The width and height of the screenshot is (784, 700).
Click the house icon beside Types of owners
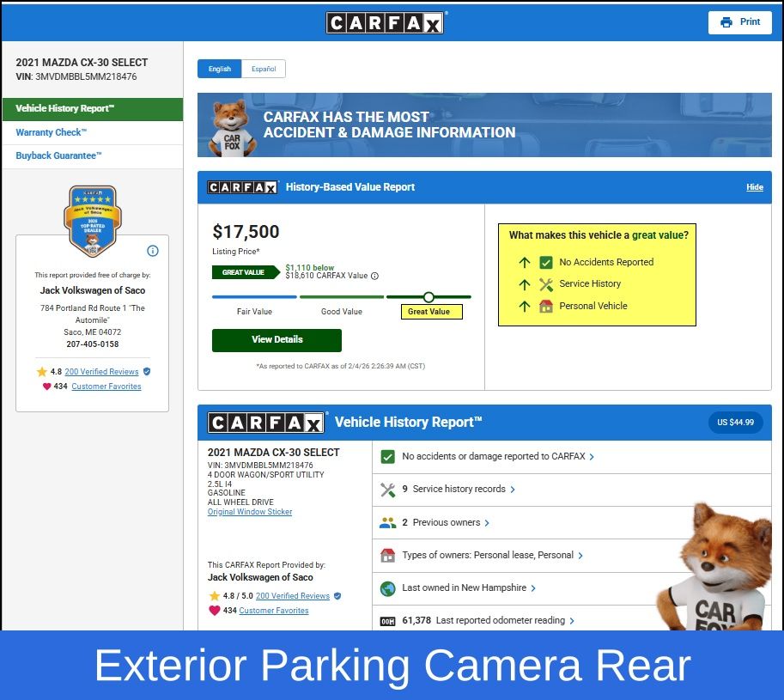387,556
